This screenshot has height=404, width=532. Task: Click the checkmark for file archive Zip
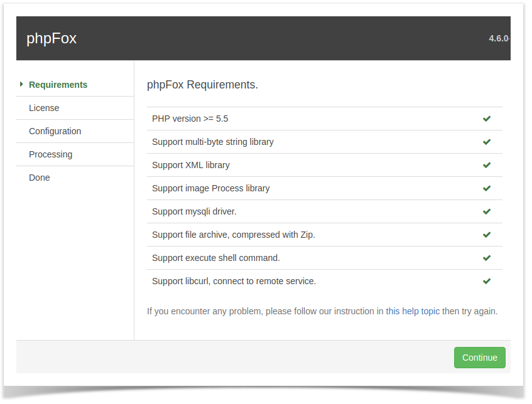487,235
